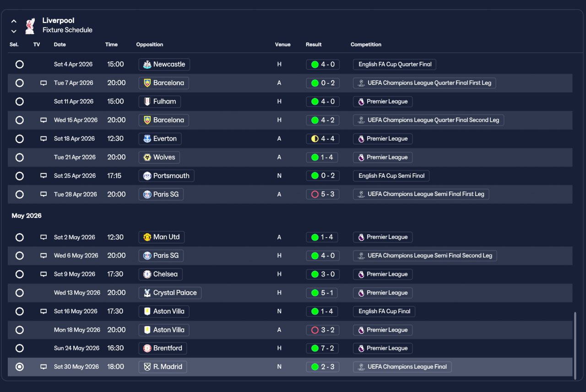
Task: Open the 2 - 3 result against R. Madrid
Action: pyautogui.click(x=323, y=367)
